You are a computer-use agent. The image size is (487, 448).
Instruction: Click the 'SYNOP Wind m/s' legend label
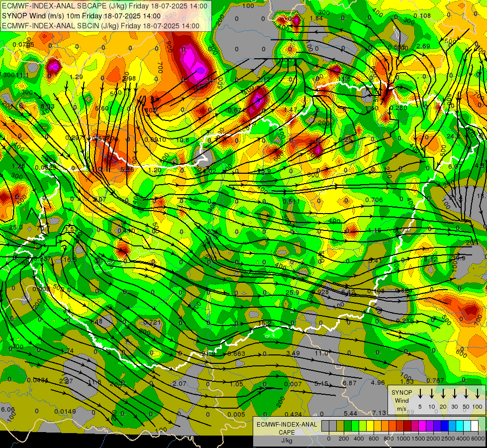pyautogui.click(x=402, y=401)
